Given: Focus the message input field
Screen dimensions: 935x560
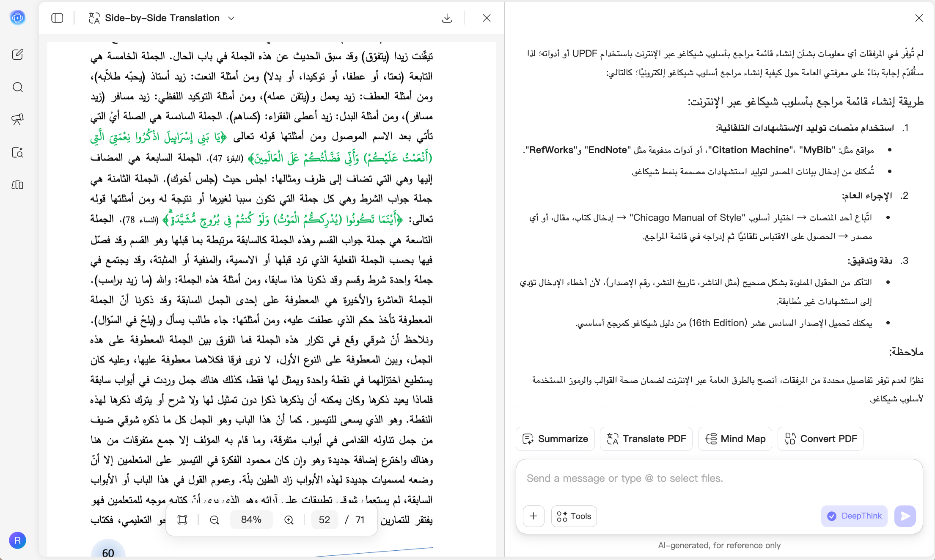Looking at the screenshot, I should (x=719, y=478).
